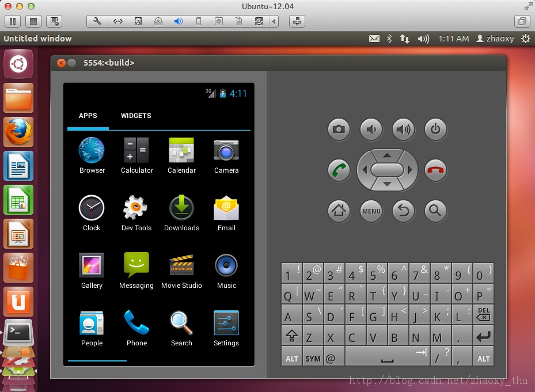Open Android Settings app
535x392 pixels.
tap(226, 328)
